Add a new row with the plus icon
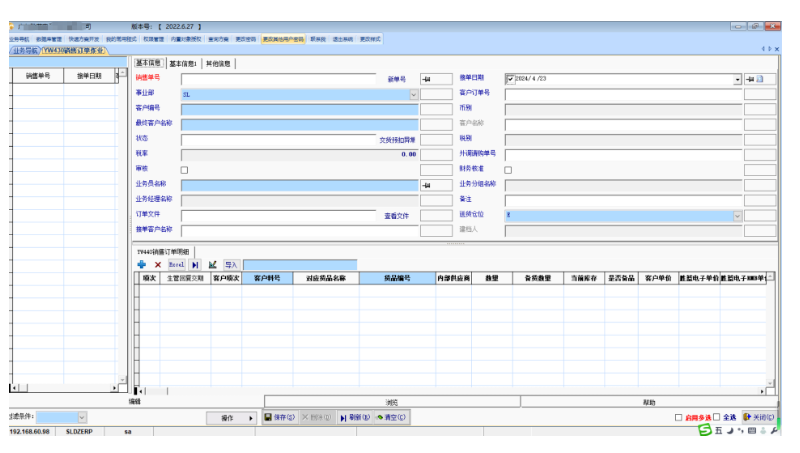The image size is (800, 453). coord(141,264)
